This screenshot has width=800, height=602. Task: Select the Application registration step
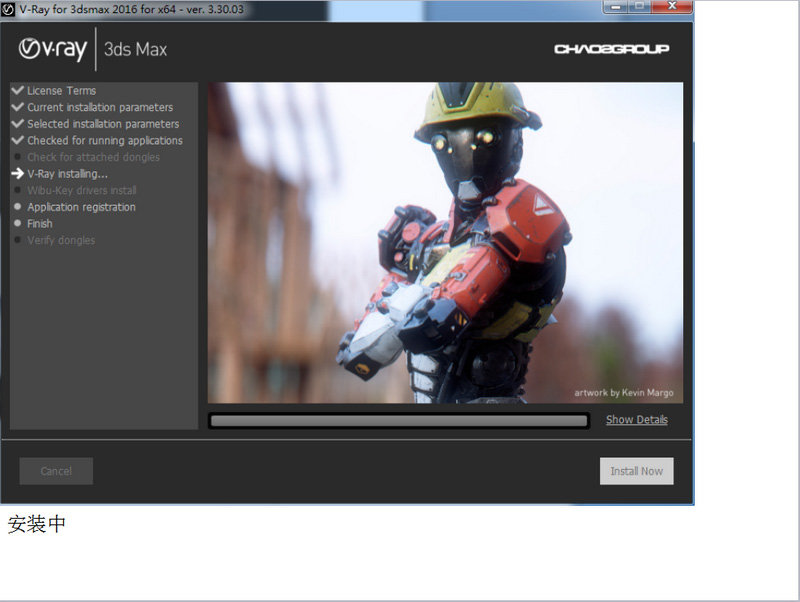coord(81,207)
